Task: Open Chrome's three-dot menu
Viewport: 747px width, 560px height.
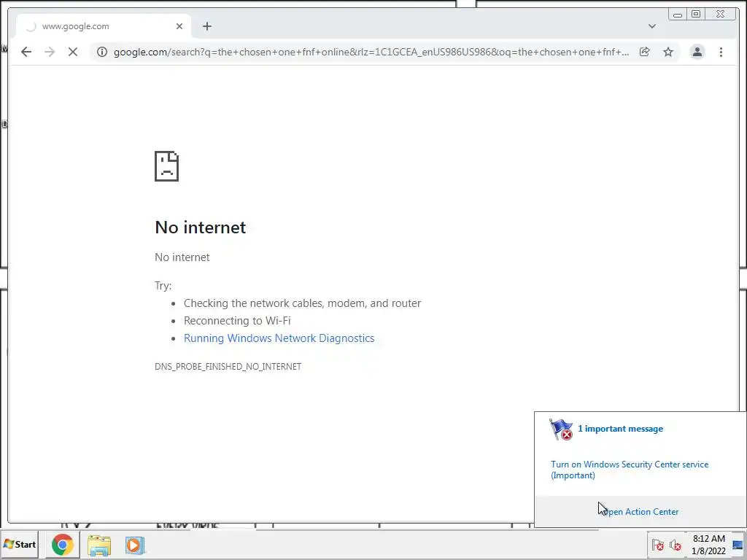Action: 721,52
